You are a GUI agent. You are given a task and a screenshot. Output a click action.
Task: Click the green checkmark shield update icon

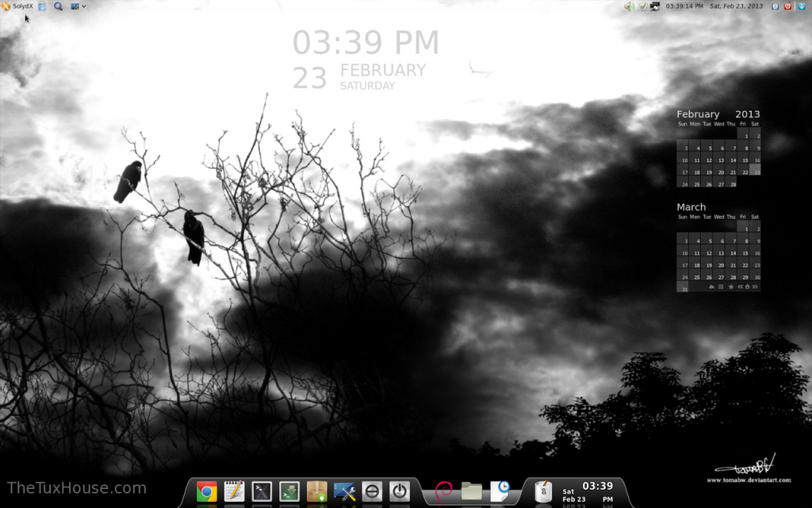(x=642, y=6)
